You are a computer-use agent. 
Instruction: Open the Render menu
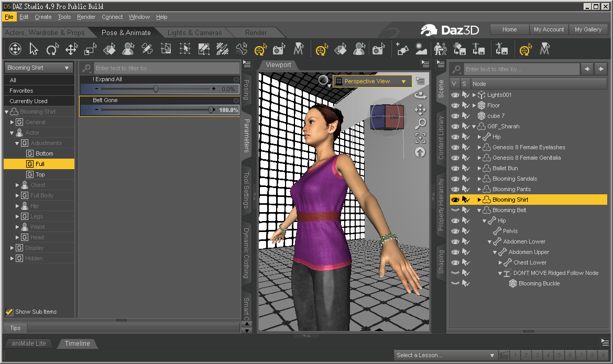point(86,17)
